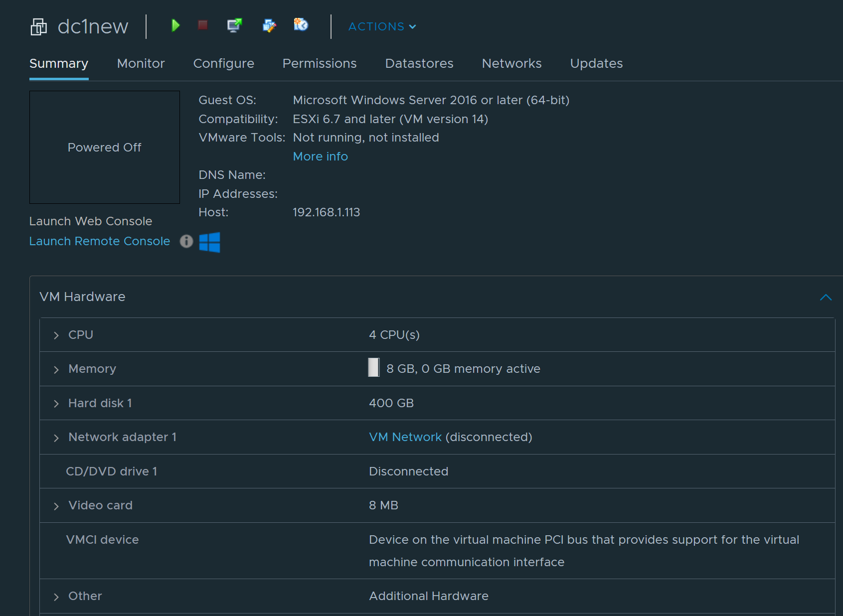Viewport: 843px width, 616px height.
Task: Open the Datastores tab
Action: tap(419, 63)
